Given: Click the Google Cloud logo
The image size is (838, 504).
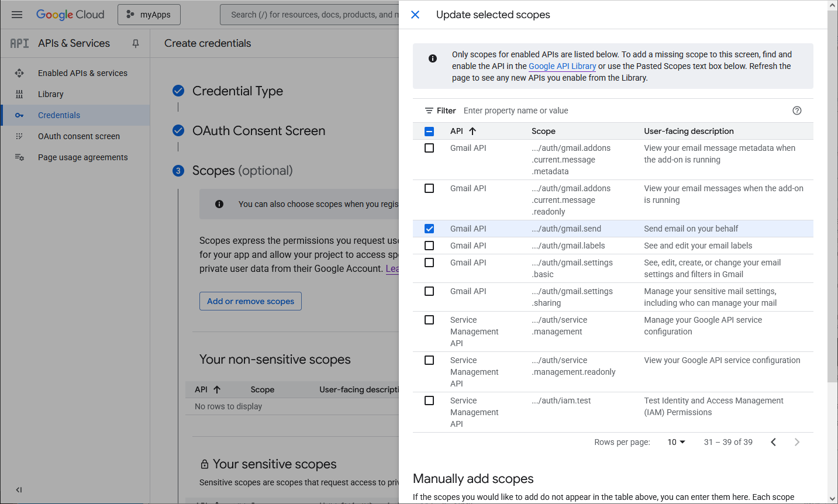Looking at the screenshot, I should [70, 15].
